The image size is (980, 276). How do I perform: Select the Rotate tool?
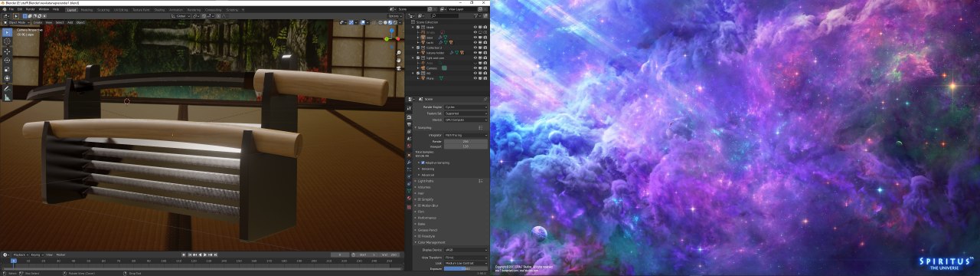point(7,60)
